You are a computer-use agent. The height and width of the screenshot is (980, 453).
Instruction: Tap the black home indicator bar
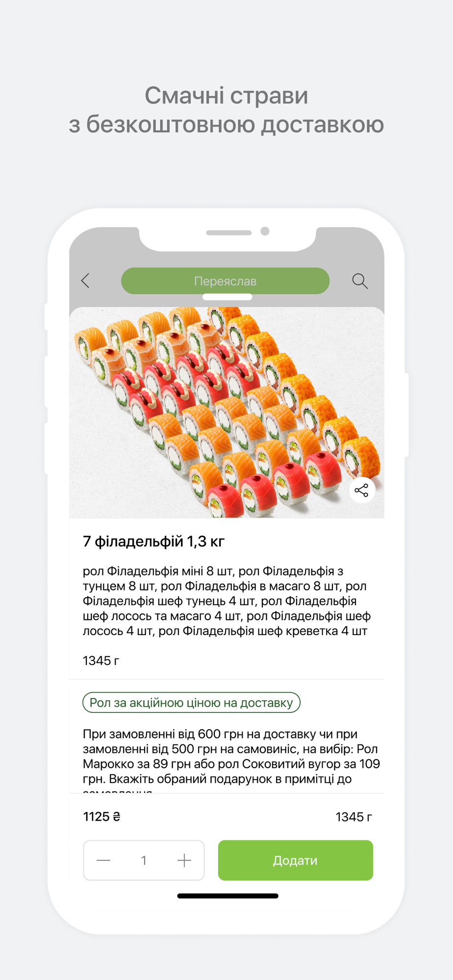click(227, 896)
